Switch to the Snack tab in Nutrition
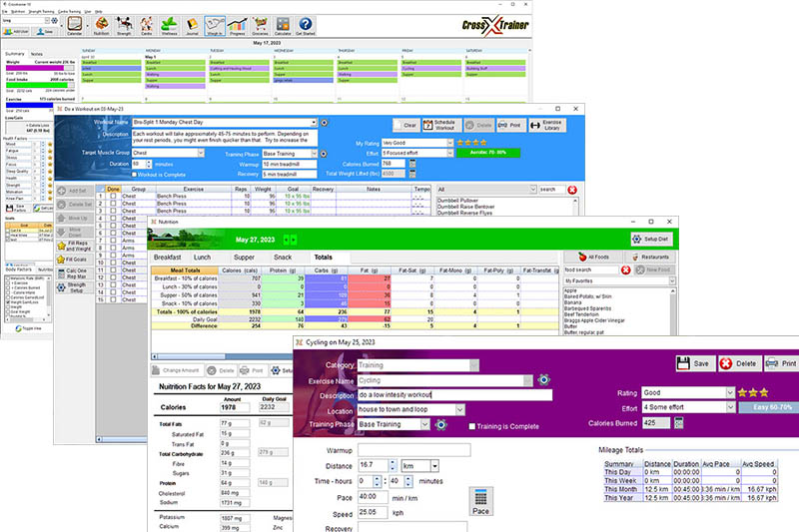 [283, 258]
